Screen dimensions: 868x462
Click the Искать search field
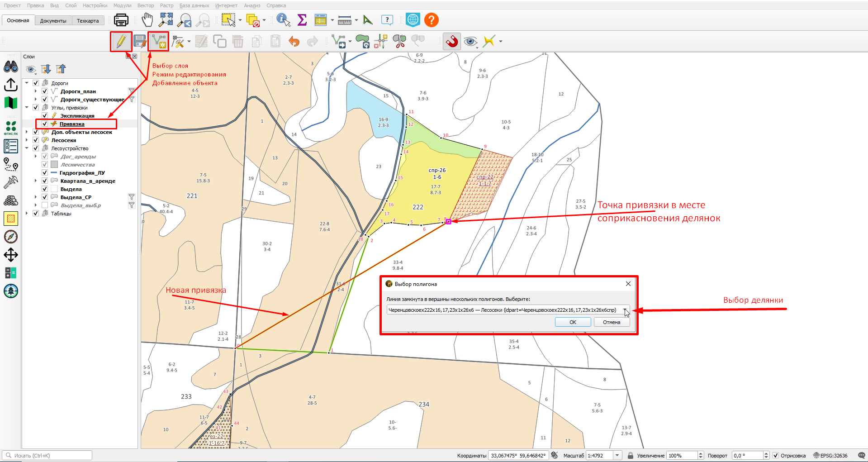47,456
